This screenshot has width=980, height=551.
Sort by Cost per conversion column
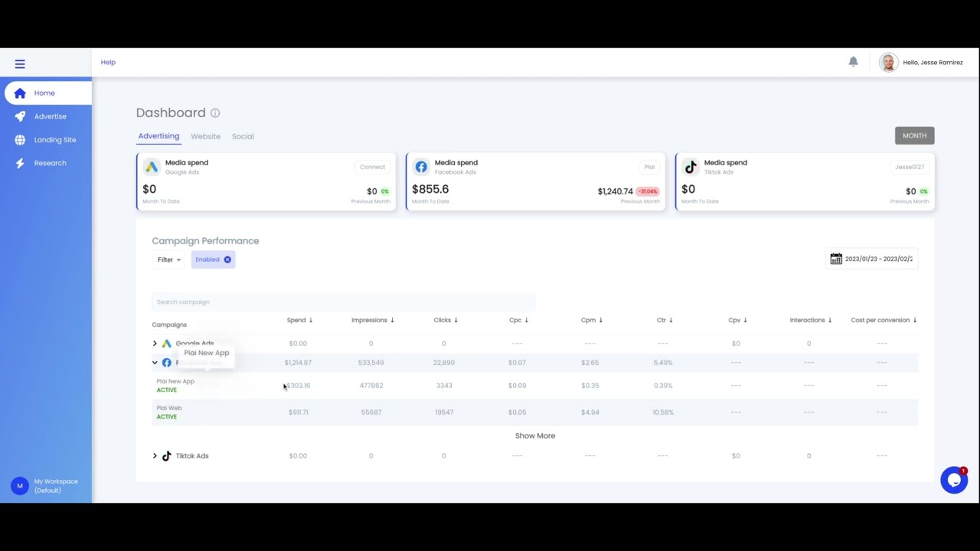tap(884, 320)
